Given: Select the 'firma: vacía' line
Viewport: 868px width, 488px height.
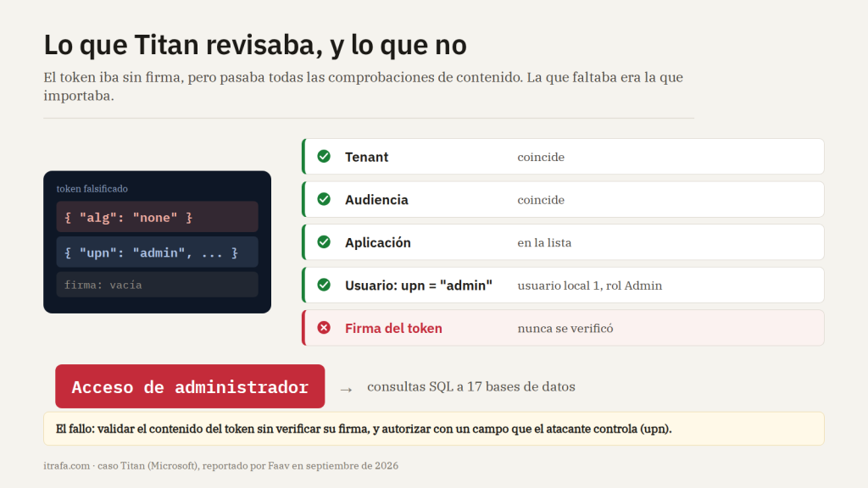Looking at the screenshot, I should (157, 285).
